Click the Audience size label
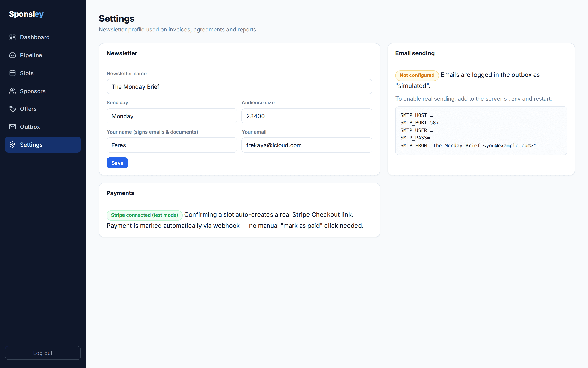The width and height of the screenshot is (588, 368). 258,103
